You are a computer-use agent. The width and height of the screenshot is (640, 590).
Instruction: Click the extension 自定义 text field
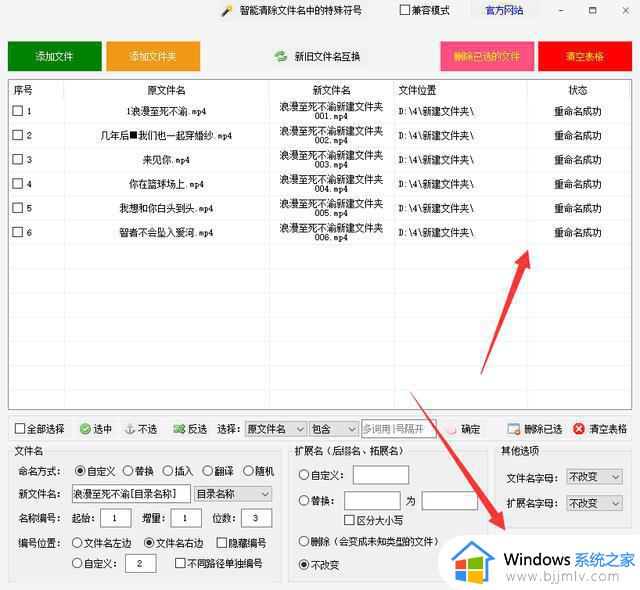click(x=381, y=475)
